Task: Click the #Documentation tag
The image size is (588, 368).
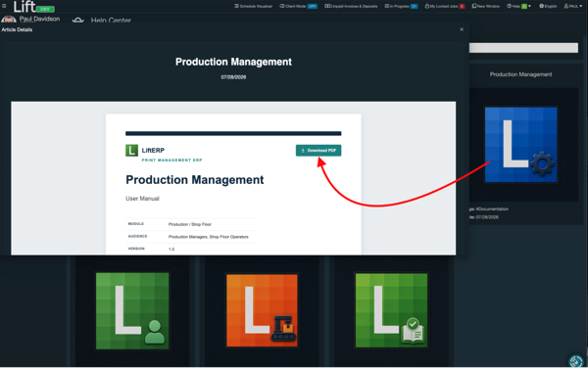Action: (x=492, y=208)
